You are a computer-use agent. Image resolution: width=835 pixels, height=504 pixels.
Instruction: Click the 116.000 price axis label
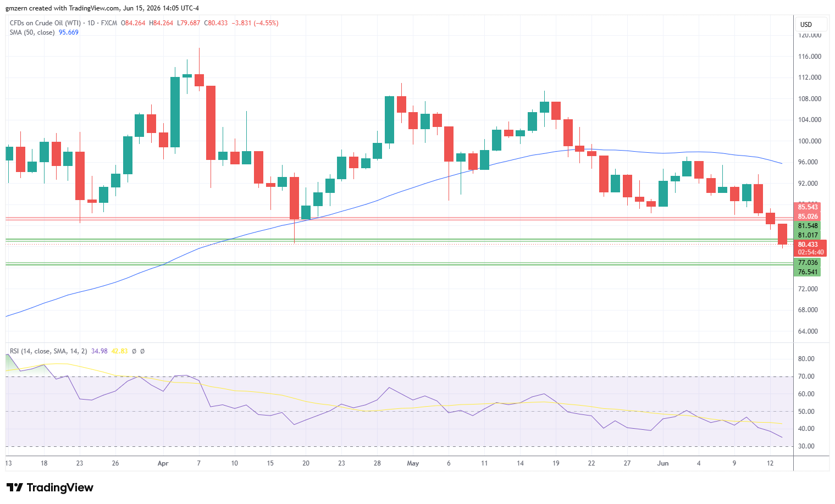(x=810, y=57)
